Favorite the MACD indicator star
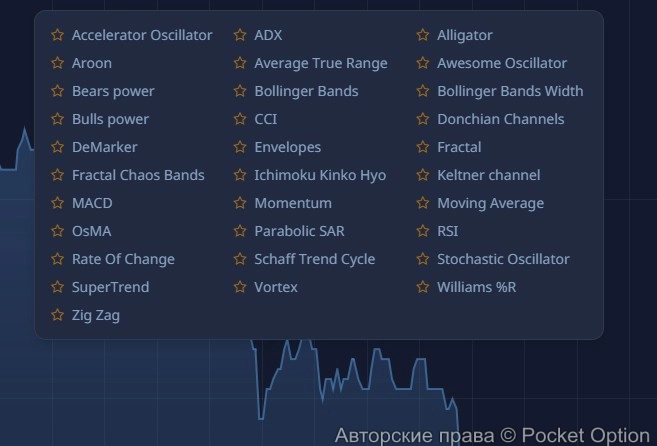657x446 pixels. coord(57,203)
